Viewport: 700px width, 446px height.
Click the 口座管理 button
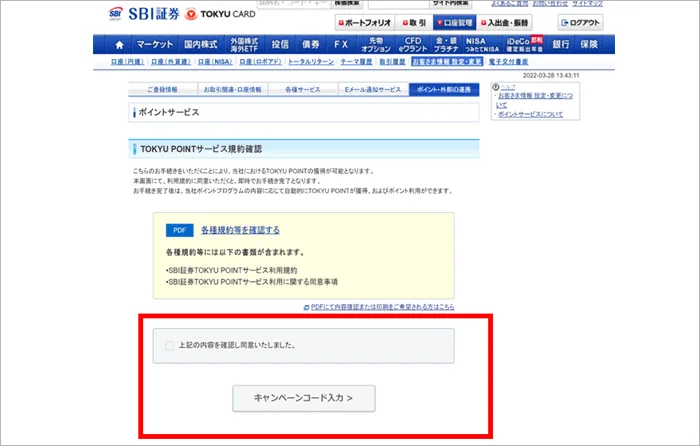(x=454, y=23)
